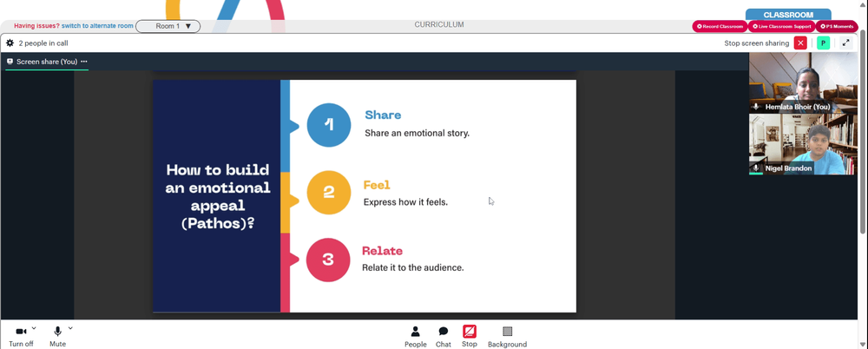
Task: Click switch to alternate room link
Action: coord(97,26)
